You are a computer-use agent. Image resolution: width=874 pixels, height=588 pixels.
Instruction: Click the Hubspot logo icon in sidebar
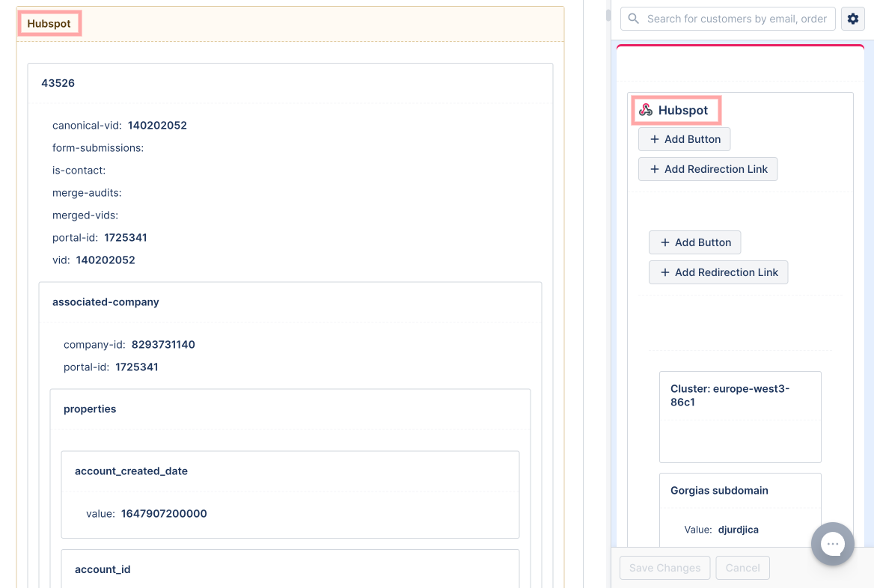point(646,110)
